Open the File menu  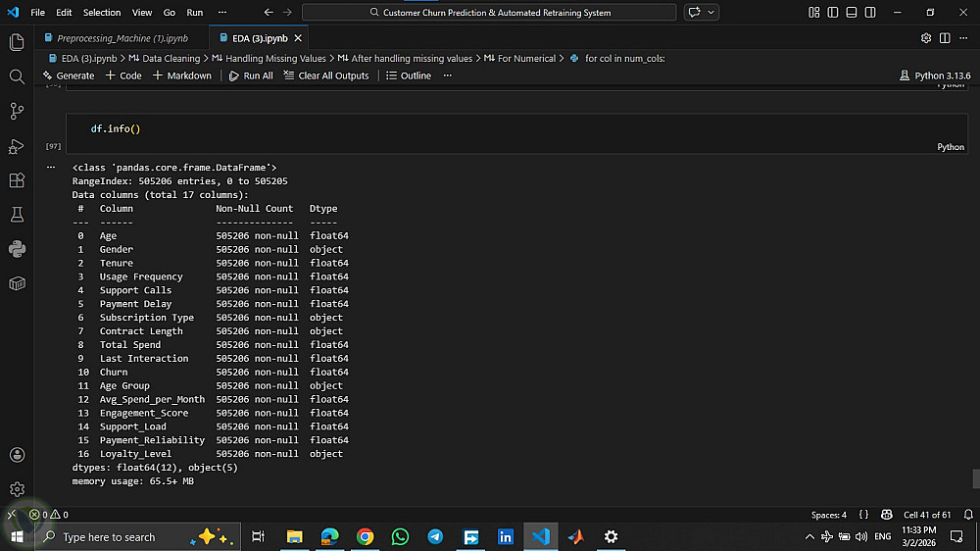point(37,13)
